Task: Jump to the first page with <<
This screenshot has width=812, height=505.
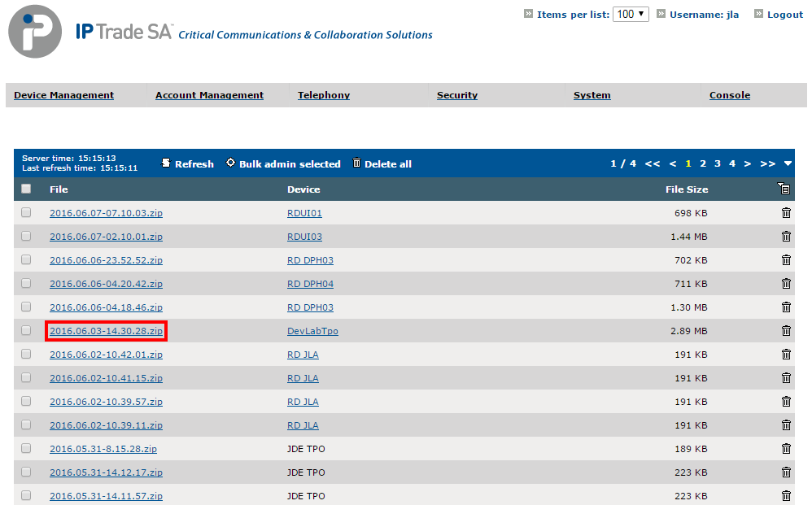Action: (653, 163)
